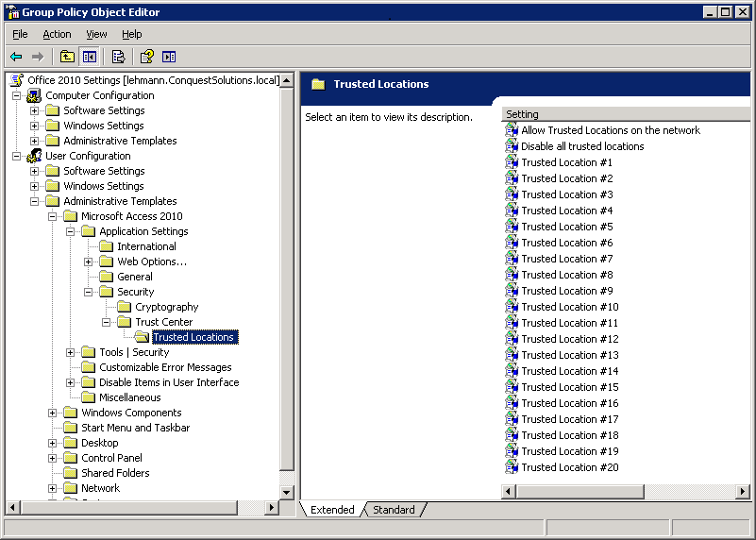Switch to the Extended tab
The width and height of the screenshot is (756, 540).
click(x=332, y=510)
